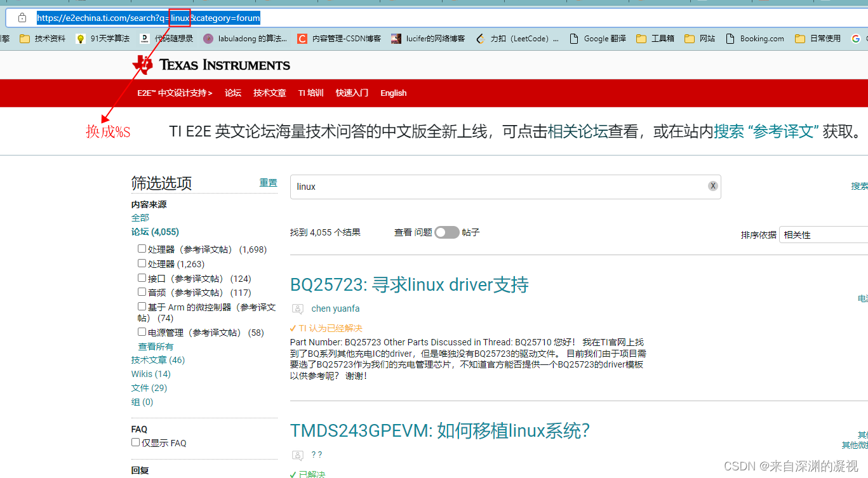Open 91天学算法 bookmark
868x478 pixels.
pos(102,39)
